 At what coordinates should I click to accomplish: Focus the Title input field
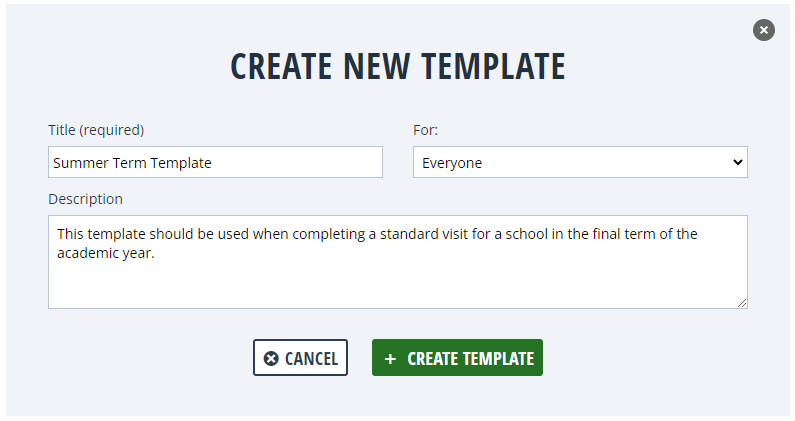click(x=215, y=162)
